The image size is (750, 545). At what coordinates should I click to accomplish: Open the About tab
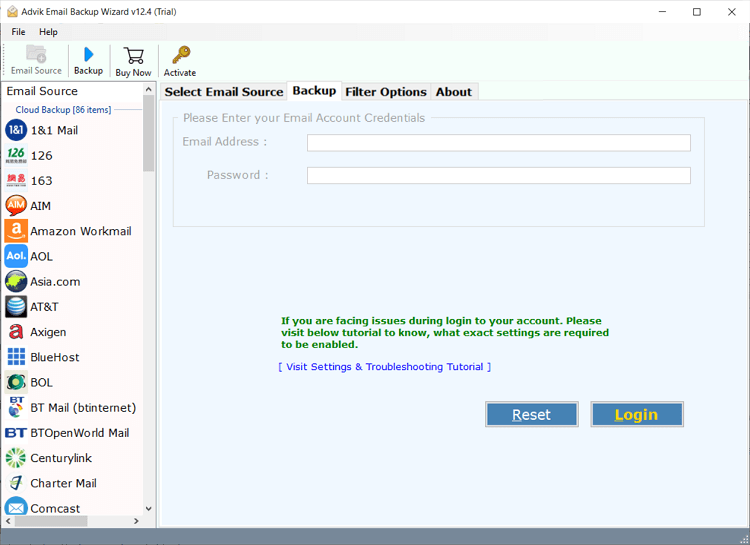pyautogui.click(x=453, y=92)
